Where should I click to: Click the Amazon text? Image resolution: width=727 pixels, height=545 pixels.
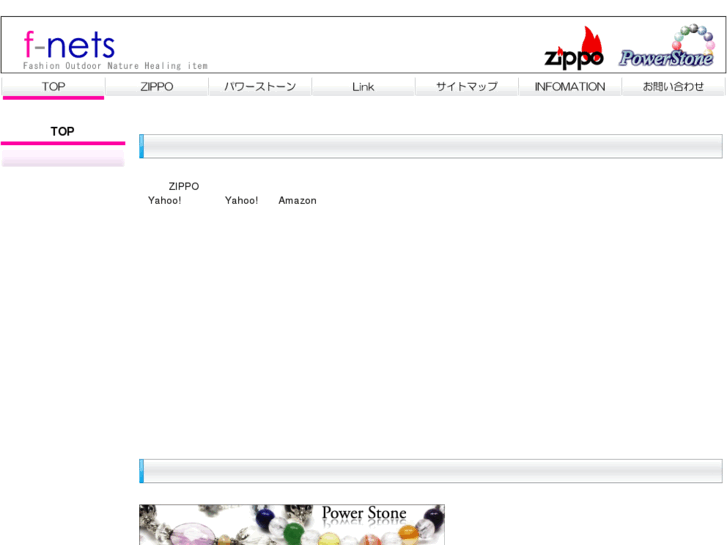coord(297,200)
